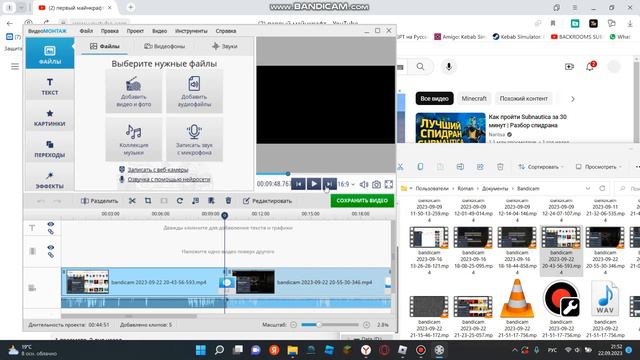Click the rotate icon in timeline toolbar

pyautogui.click(x=180, y=201)
